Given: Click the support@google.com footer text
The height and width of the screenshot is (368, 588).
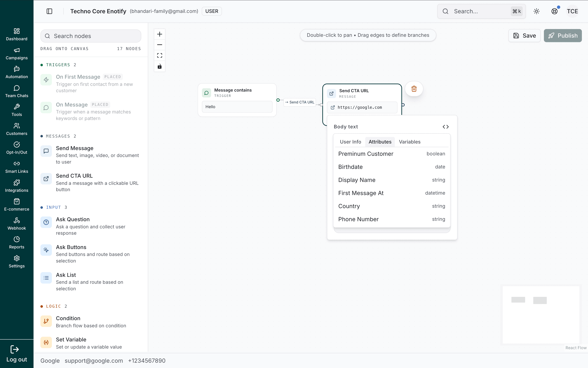Looking at the screenshot, I should tap(94, 361).
